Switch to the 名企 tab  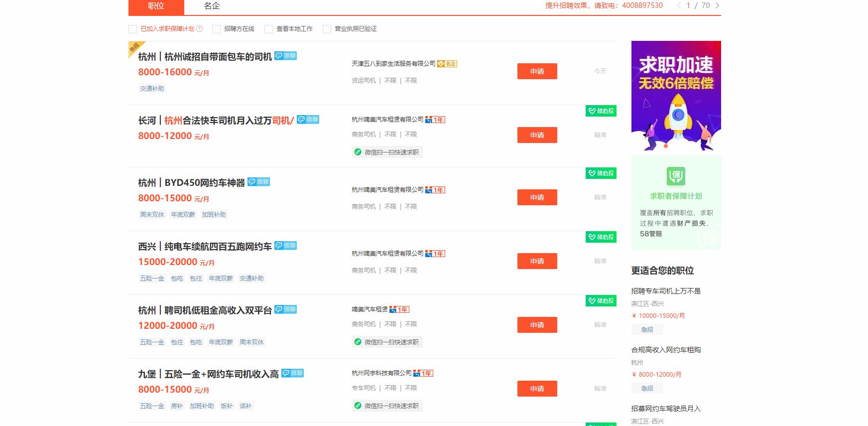[x=212, y=6]
